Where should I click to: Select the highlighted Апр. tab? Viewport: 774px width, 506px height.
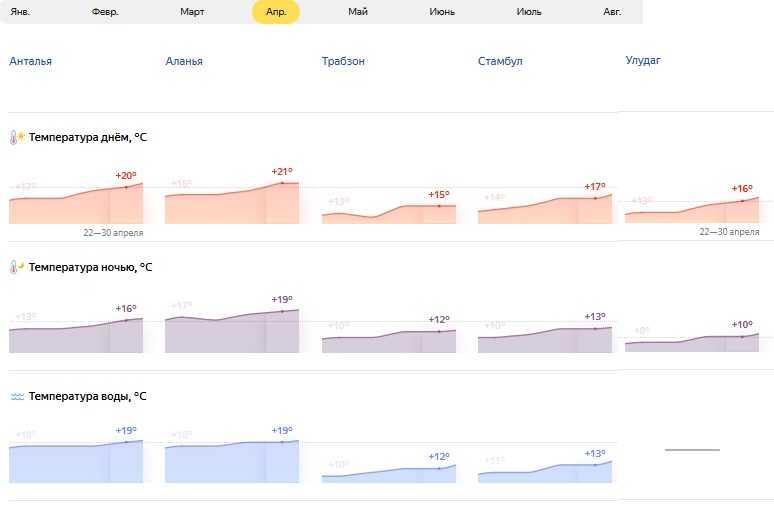tap(276, 12)
